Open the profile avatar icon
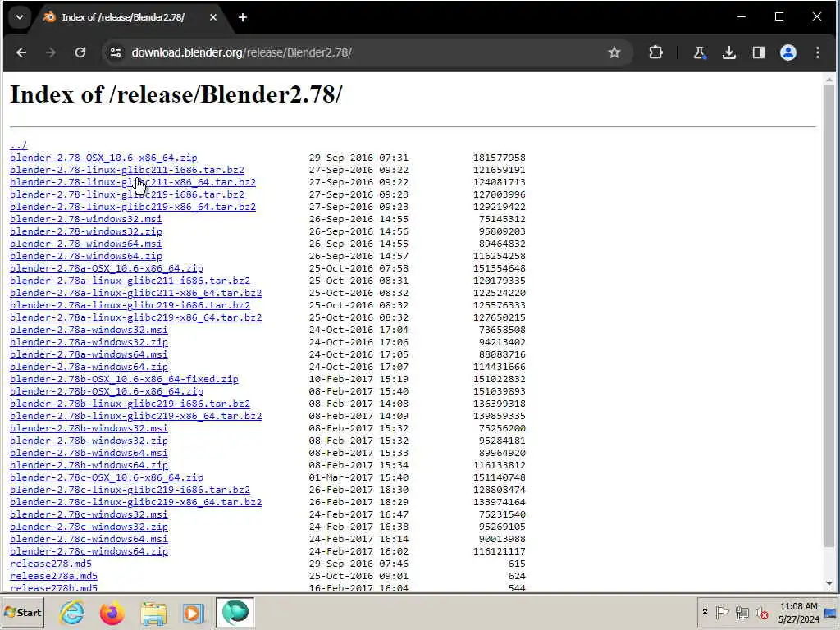Screen dimensions: 840x630 point(788,52)
